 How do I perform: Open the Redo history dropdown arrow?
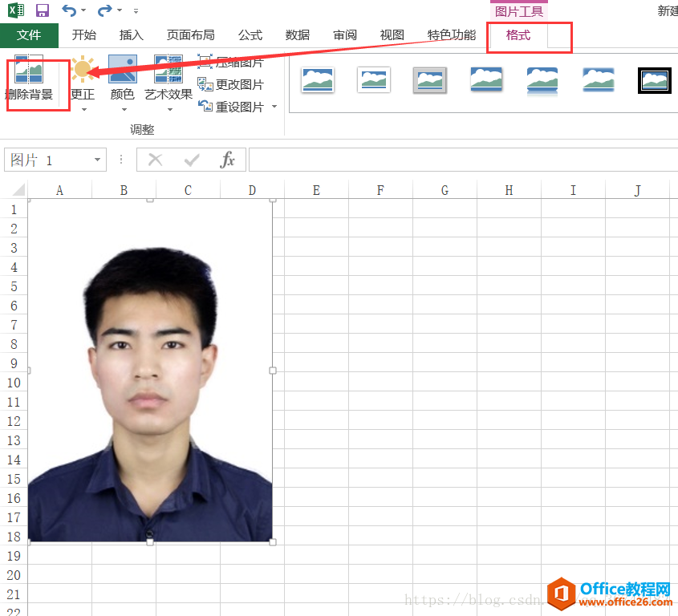[120, 10]
